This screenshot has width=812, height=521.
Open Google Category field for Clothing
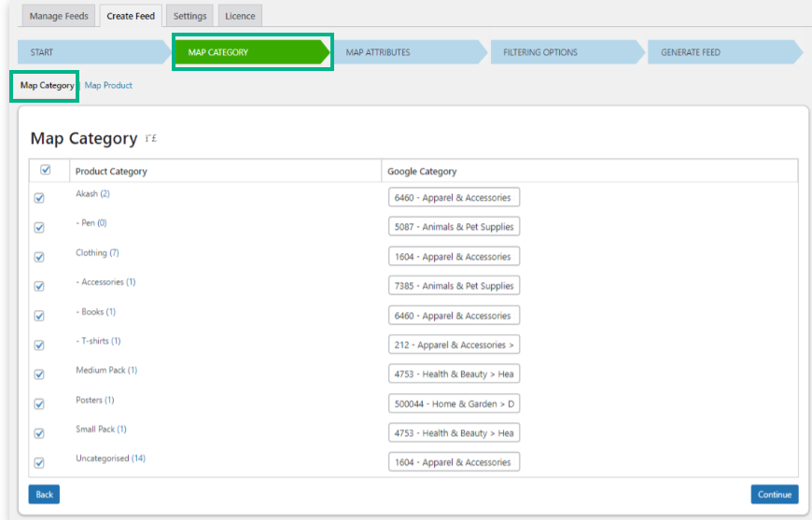[x=455, y=257]
